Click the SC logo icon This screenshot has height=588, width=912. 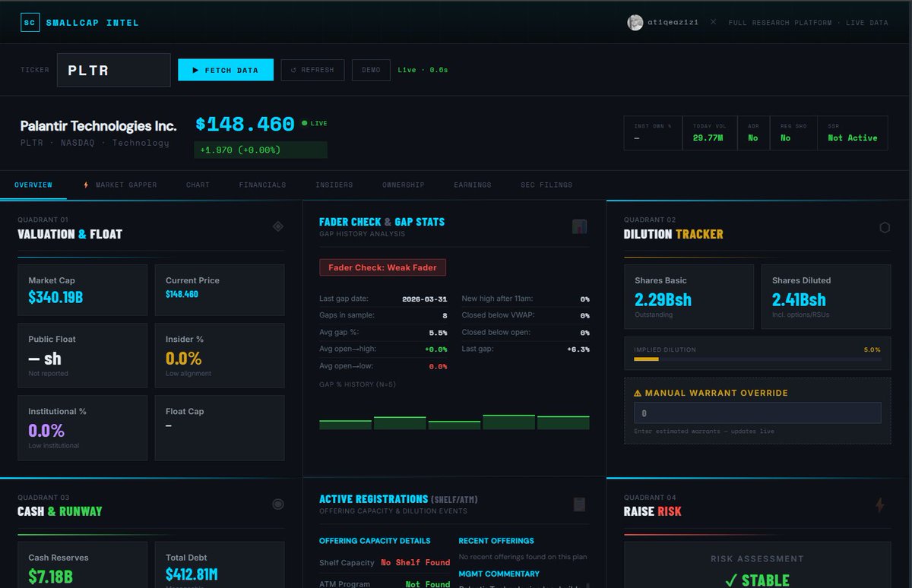pyautogui.click(x=30, y=22)
